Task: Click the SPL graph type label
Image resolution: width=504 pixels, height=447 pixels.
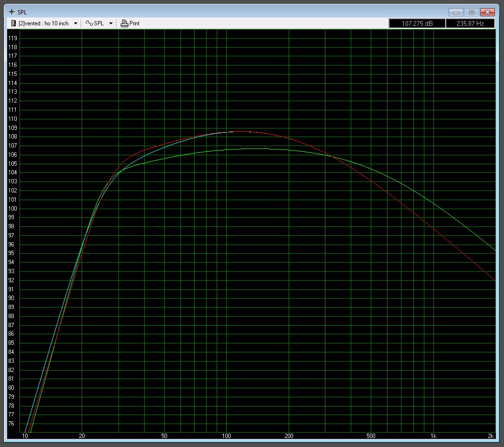Action: [x=99, y=23]
